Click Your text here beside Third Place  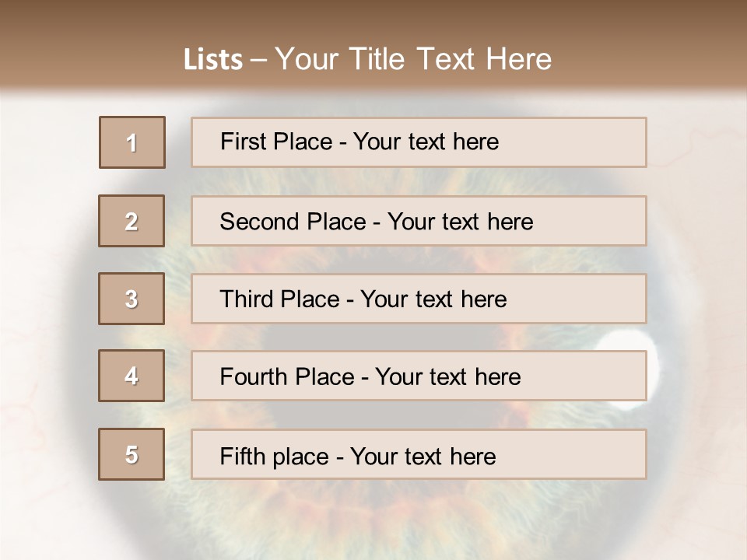(x=433, y=299)
